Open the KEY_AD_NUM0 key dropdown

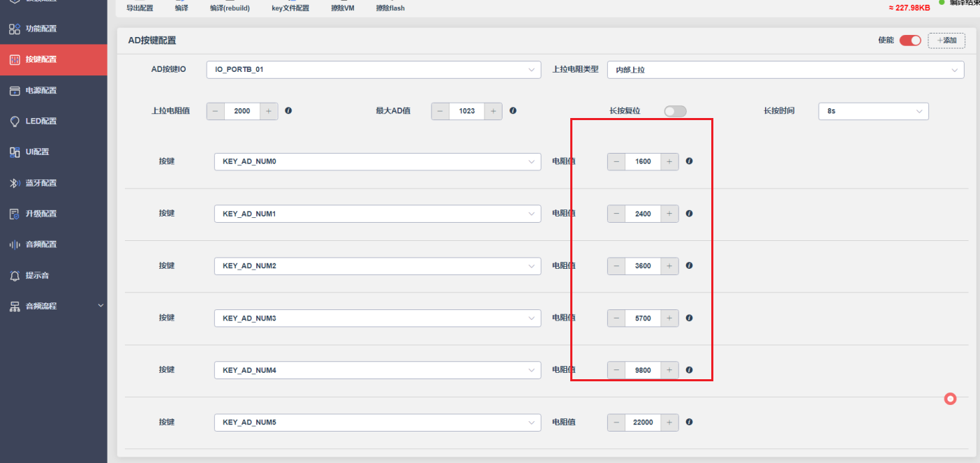pos(378,161)
